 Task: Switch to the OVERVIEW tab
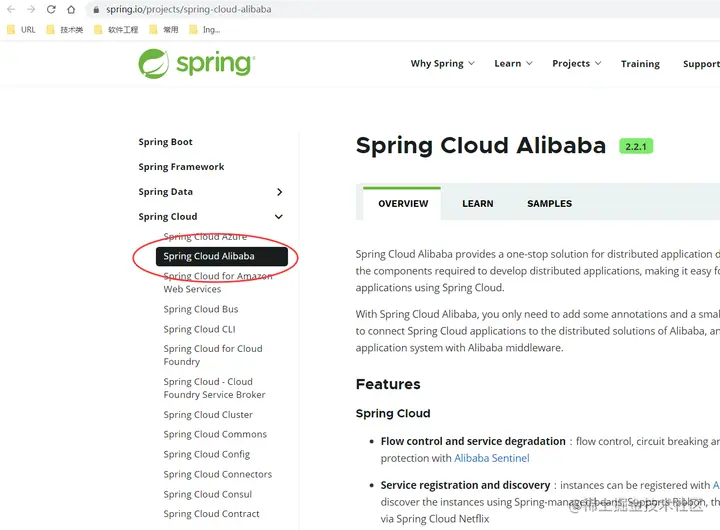point(403,203)
